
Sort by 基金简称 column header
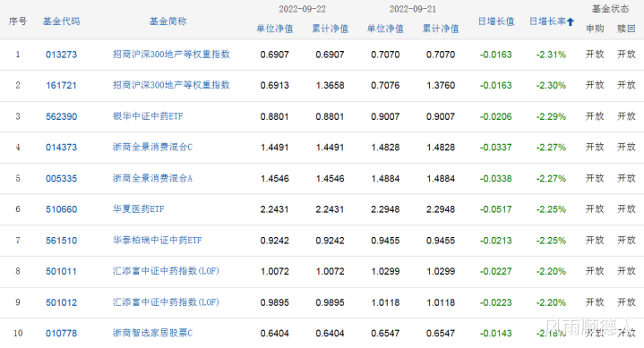point(168,21)
